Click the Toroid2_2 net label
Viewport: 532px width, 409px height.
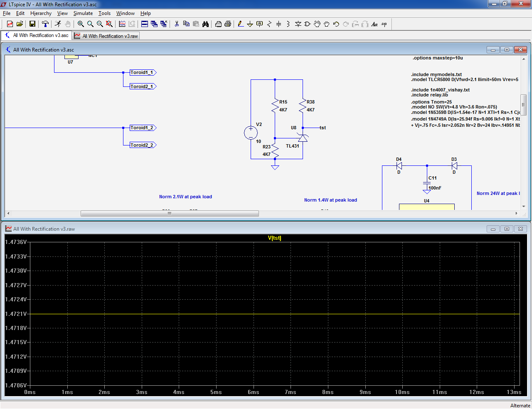point(143,145)
